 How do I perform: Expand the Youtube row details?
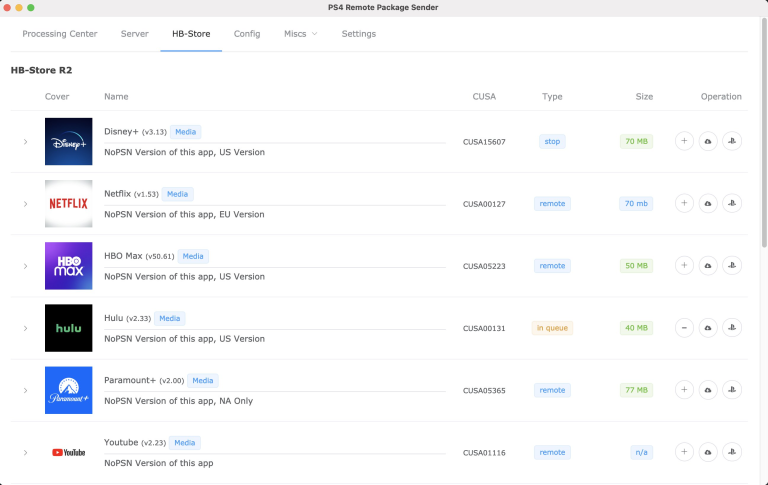pos(25,453)
